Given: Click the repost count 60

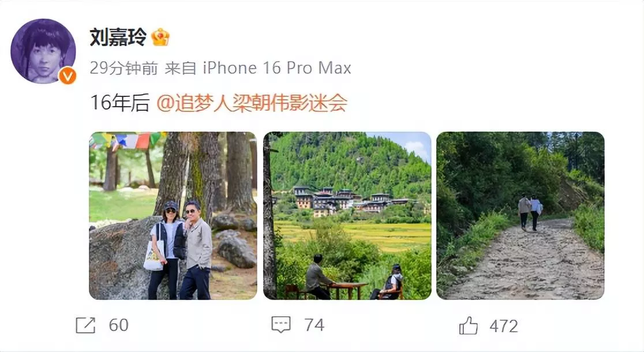Looking at the screenshot, I should (119, 325).
